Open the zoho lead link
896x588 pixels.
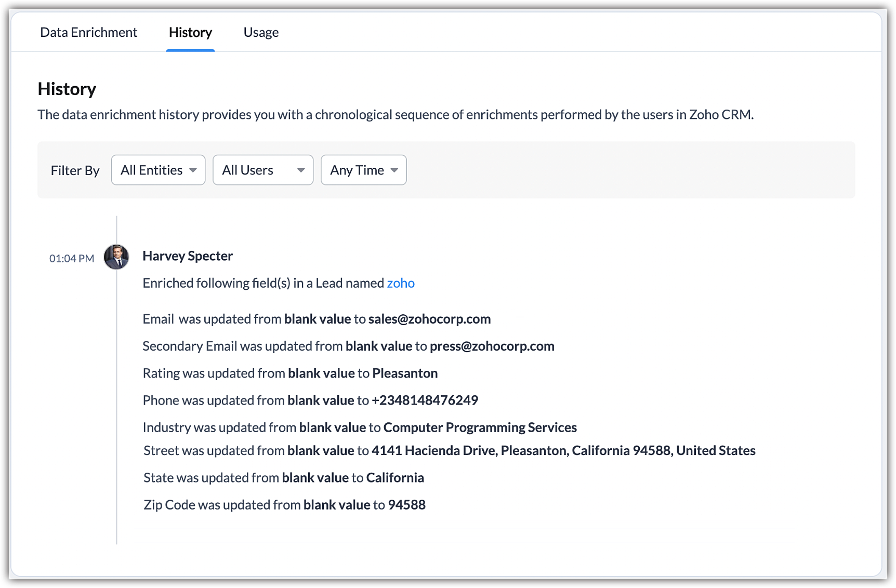[400, 283]
